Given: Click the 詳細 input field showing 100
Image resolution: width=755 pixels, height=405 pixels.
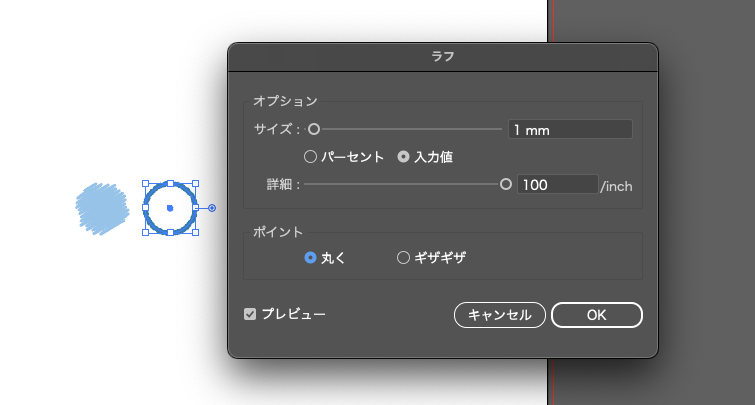Looking at the screenshot, I should pyautogui.click(x=558, y=184).
